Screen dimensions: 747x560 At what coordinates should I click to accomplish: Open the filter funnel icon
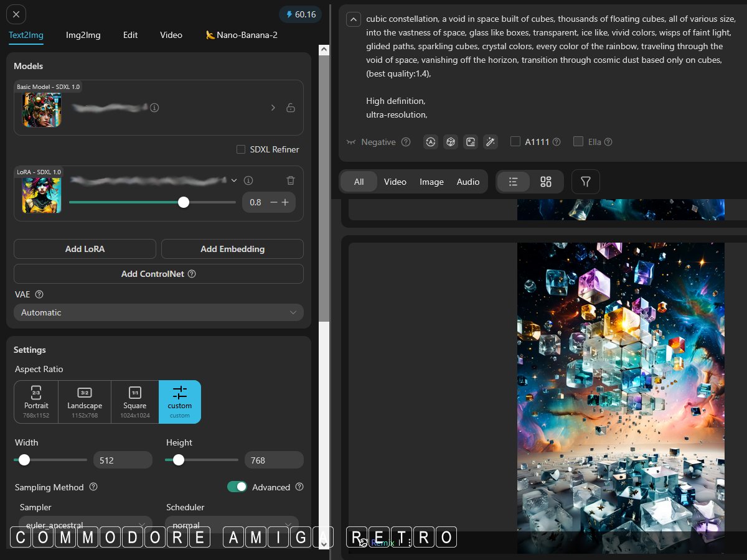point(586,182)
